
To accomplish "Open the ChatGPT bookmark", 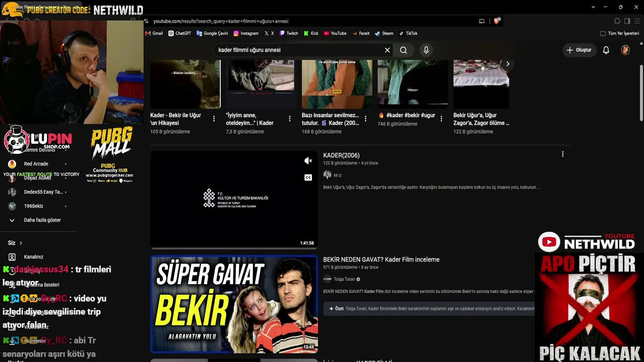I will [x=180, y=33].
